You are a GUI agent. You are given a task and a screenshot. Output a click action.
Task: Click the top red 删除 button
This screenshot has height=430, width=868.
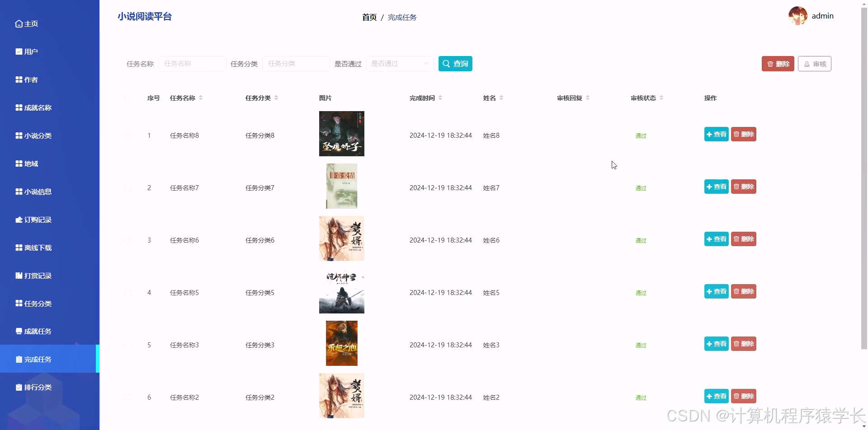[778, 64]
